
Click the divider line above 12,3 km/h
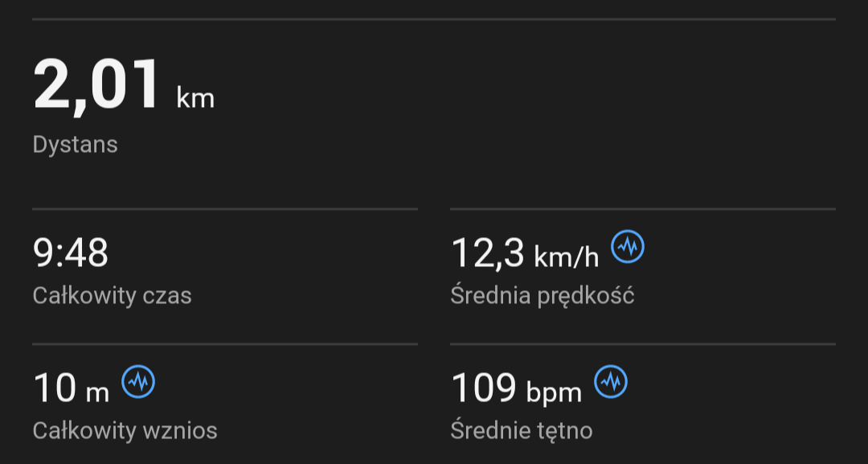point(643,209)
